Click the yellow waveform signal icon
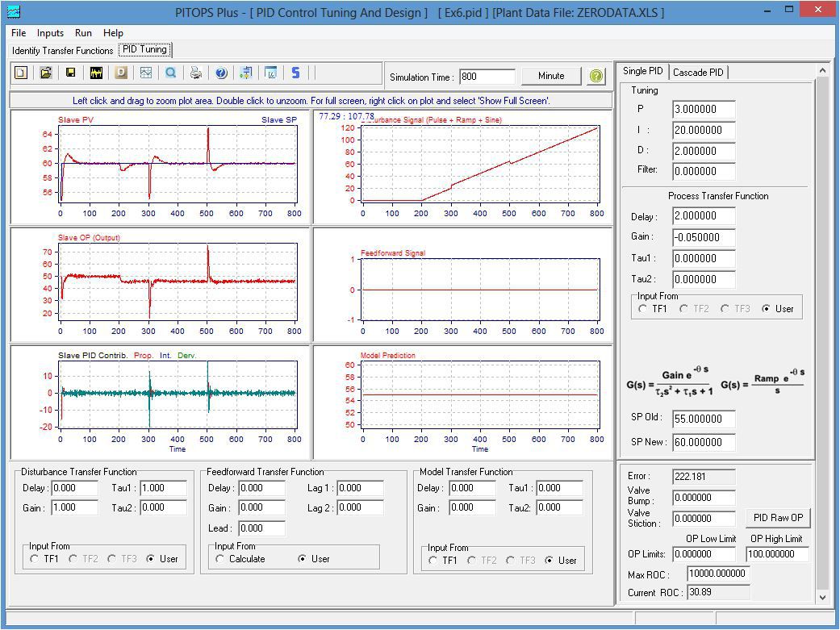The height and width of the screenshot is (630, 840). (96, 73)
